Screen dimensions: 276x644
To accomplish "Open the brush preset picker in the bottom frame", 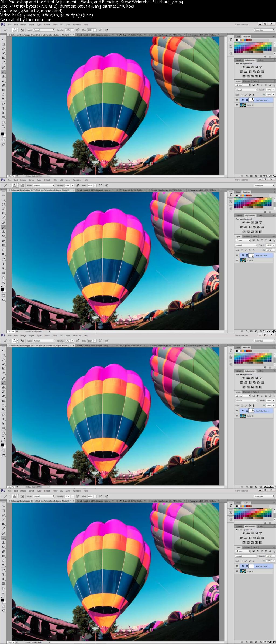I will point(16,496).
